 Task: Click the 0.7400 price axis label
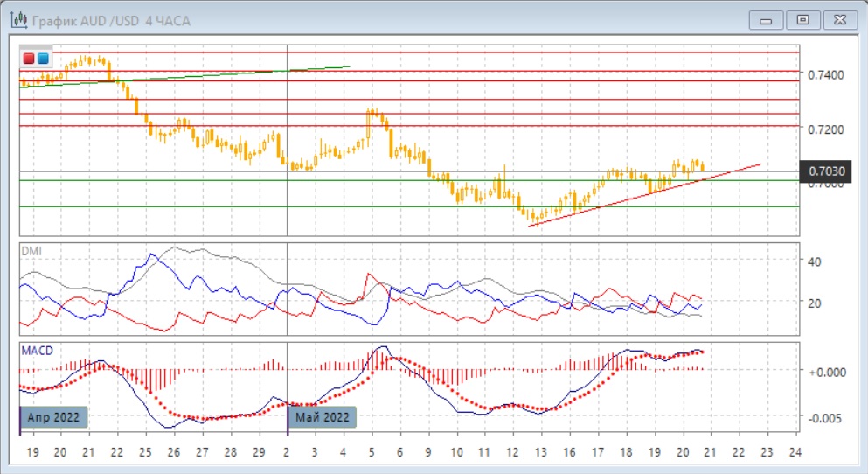click(x=825, y=74)
